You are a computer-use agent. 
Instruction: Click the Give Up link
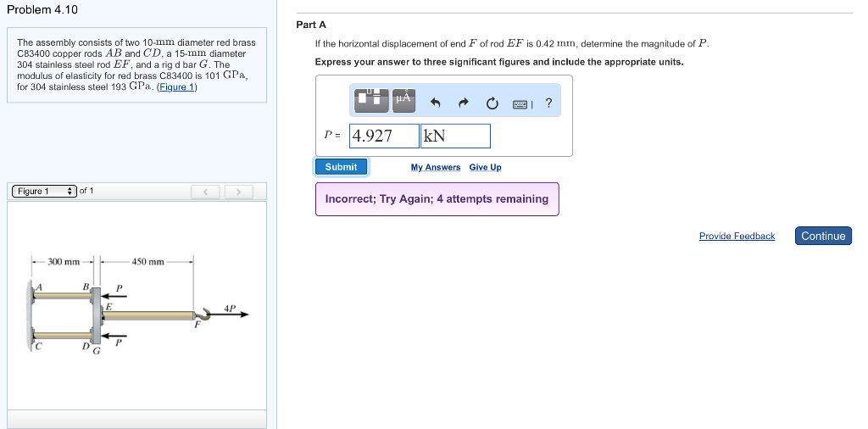coord(485,167)
